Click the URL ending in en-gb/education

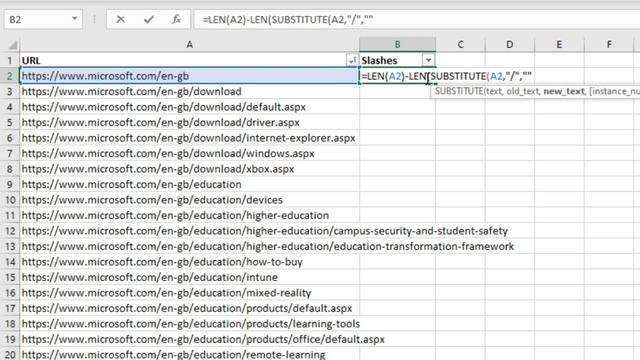pos(189,184)
